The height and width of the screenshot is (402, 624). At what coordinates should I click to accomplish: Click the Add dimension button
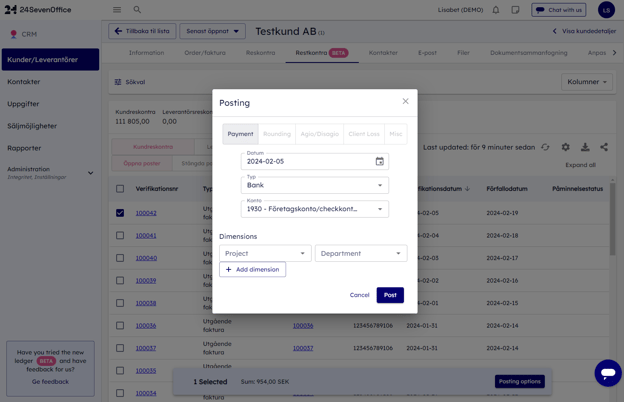pyautogui.click(x=252, y=269)
